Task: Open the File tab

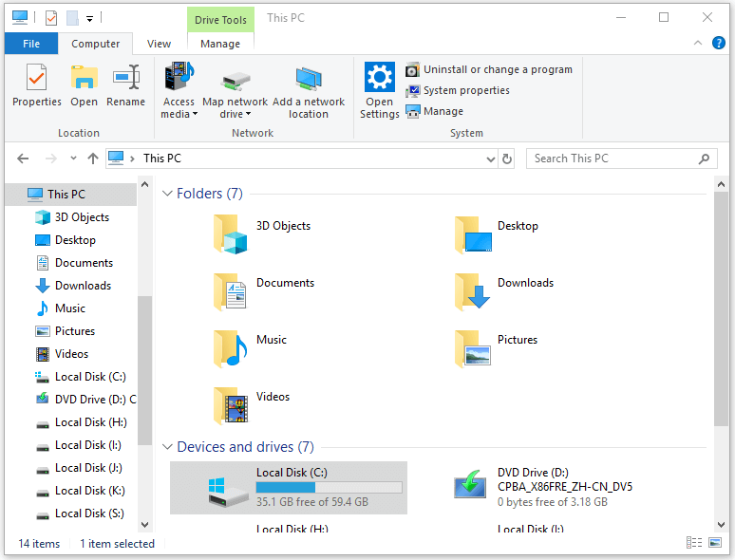Action: (31, 44)
